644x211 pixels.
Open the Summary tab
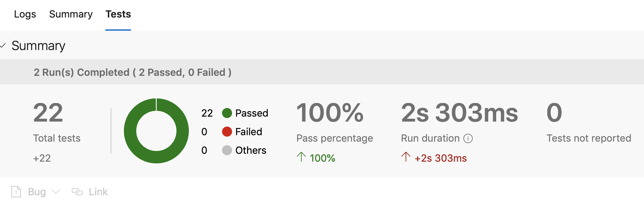[70, 14]
